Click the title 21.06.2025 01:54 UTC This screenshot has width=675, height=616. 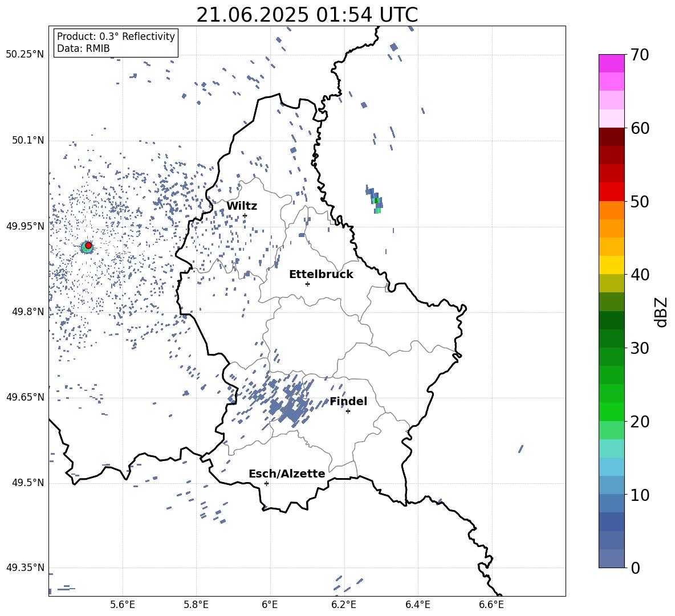coord(307,15)
